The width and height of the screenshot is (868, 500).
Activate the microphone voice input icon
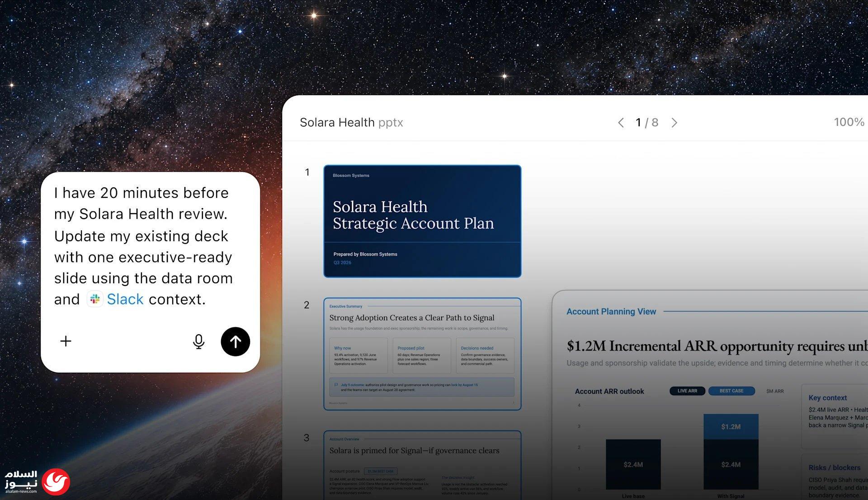click(x=198, y=341)
